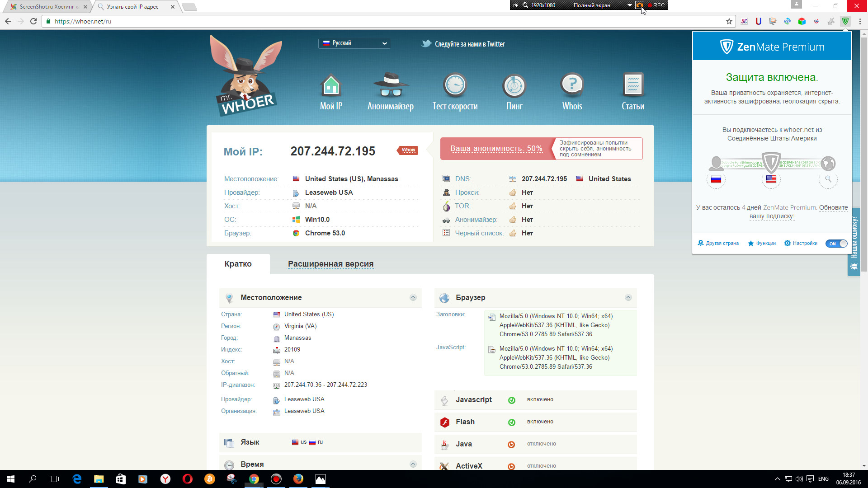
Task: Click the US flag server circle in ZenMate
Action: (771, 179)
